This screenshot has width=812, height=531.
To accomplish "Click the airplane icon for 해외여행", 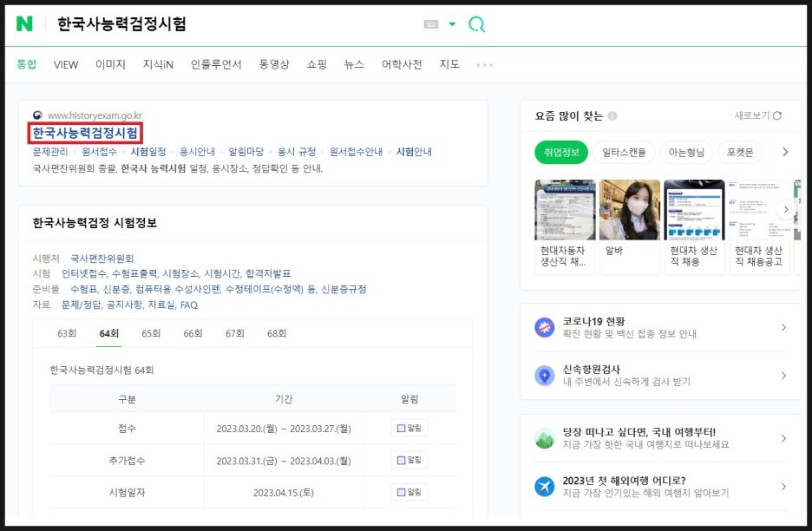I will click(x=544, y=487).
